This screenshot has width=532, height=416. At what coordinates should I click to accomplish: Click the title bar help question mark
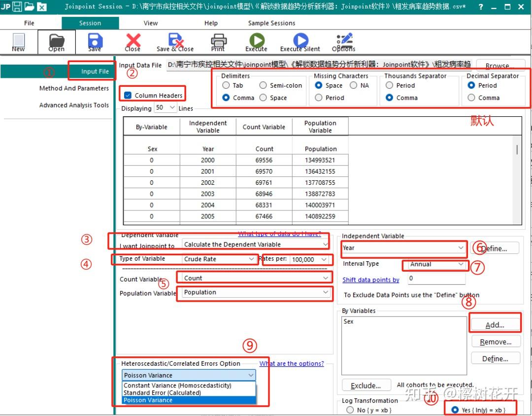[x=481, y=7]
